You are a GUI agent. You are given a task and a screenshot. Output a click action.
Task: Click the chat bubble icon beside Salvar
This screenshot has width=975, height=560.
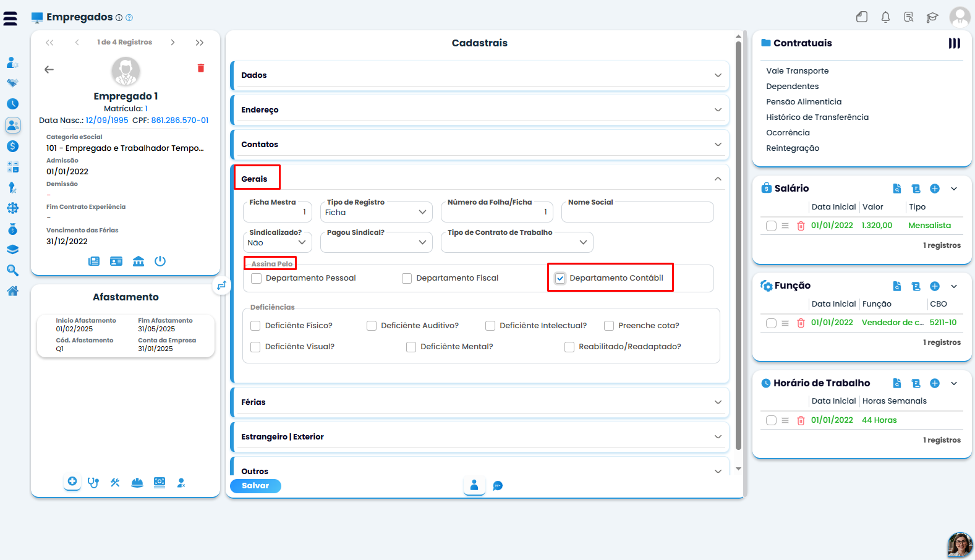pos(498,486)
